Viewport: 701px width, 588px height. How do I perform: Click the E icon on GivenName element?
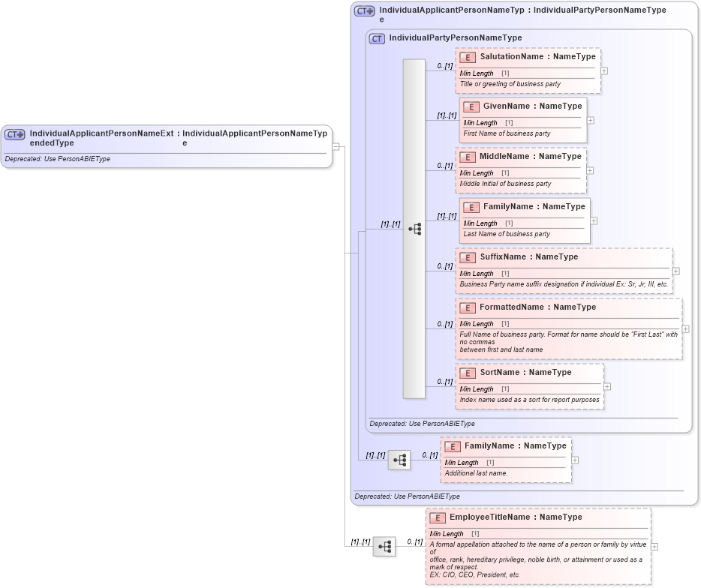click(471, 106)
